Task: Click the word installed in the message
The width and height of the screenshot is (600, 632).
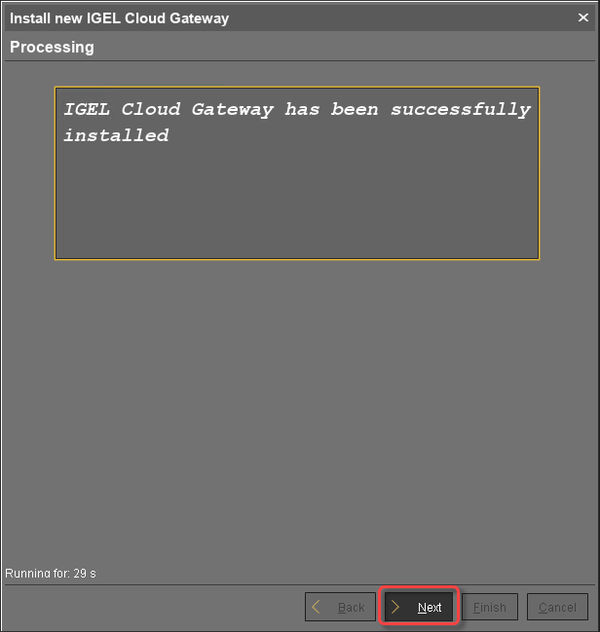Action: 116,135
